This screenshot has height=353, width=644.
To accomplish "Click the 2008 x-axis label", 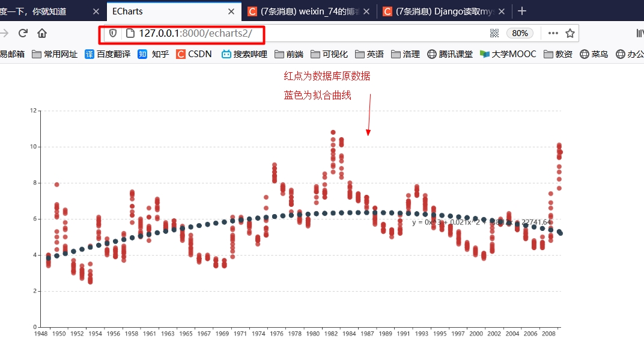I will click(x=548, y=334).
